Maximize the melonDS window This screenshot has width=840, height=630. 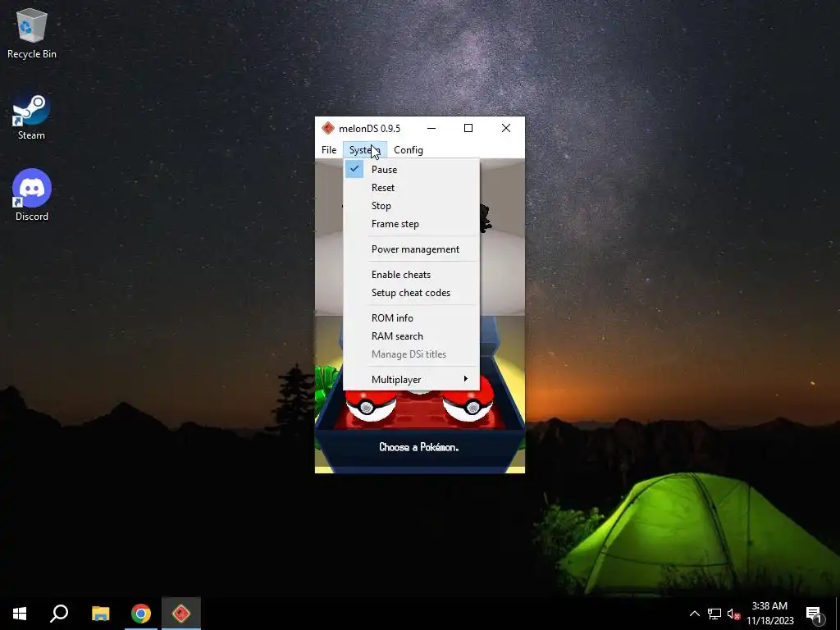468,128
